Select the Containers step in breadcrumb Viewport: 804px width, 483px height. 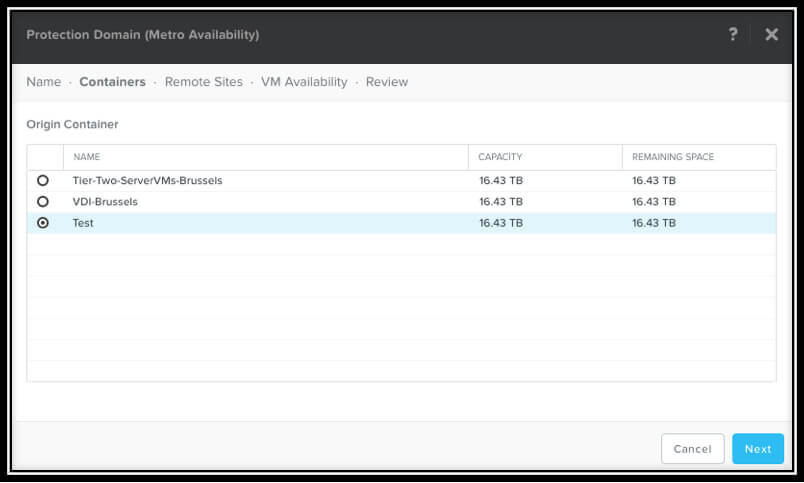coord(112,82)
